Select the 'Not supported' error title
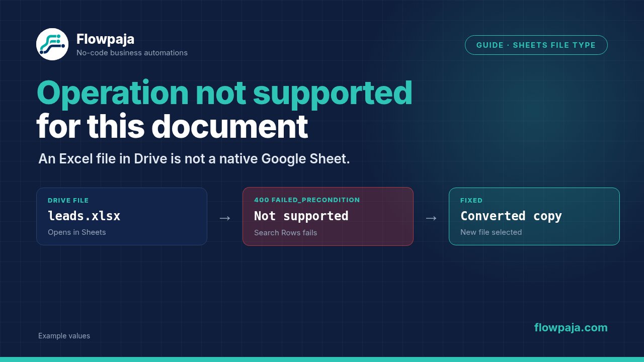Screen dimensions: 644x362 301,216
